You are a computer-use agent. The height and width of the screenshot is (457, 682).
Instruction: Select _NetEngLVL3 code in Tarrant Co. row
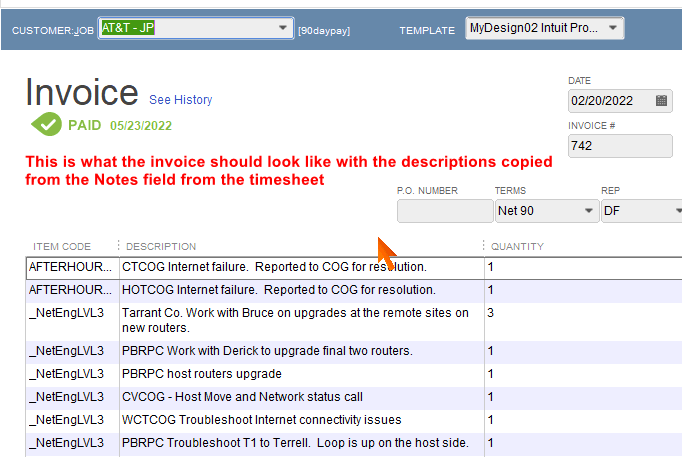(73, 320)
